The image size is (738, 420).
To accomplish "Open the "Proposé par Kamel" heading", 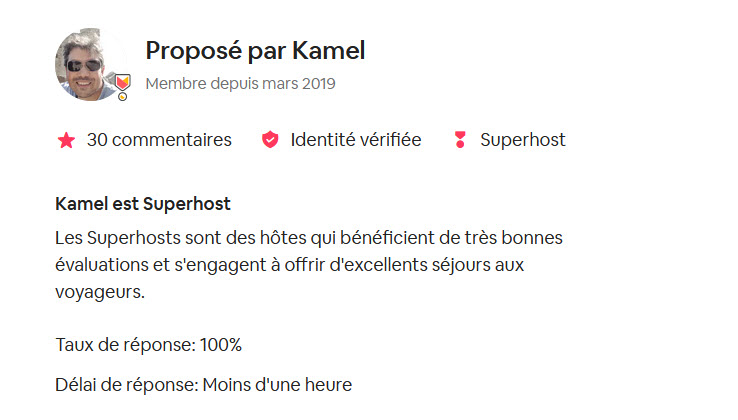I will pos(255,50).
